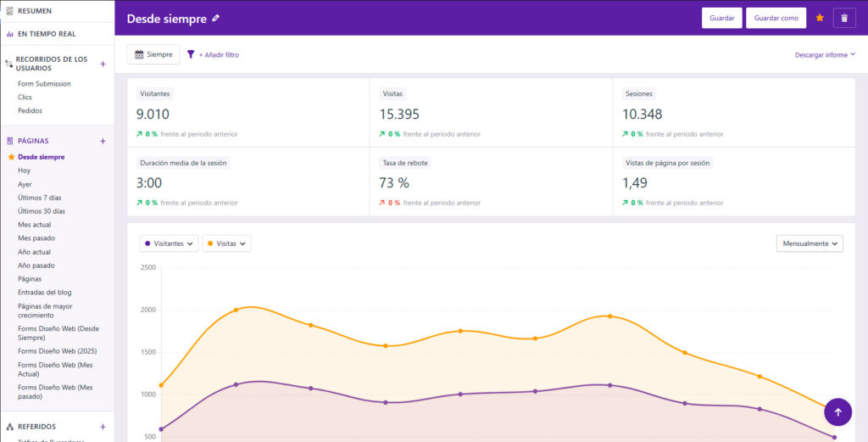Image resolution: width=868 pixels, height=442 pixels.
Task: Click the session duration value 3:00
Action: click(x=149, y=183)
